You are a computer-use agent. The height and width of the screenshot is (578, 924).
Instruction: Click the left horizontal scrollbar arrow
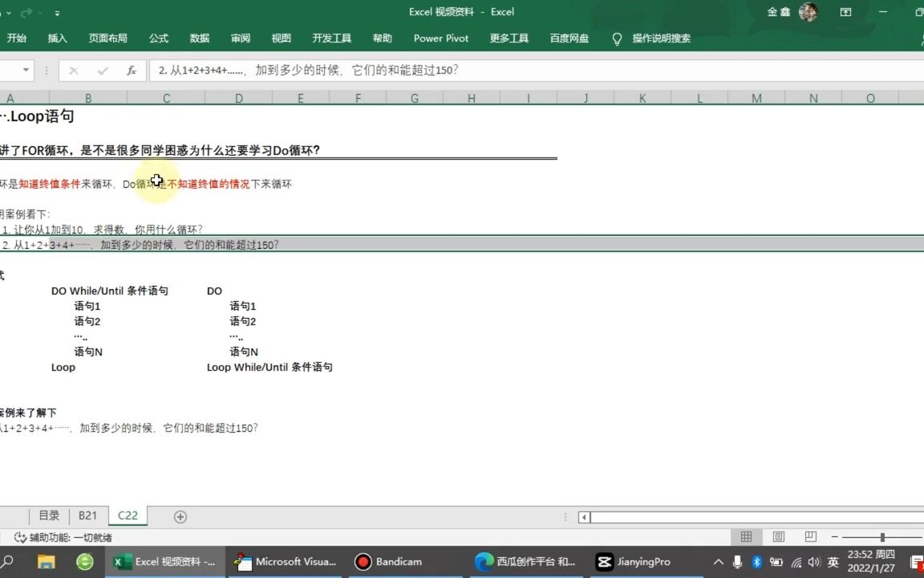[x=583, y=517]
